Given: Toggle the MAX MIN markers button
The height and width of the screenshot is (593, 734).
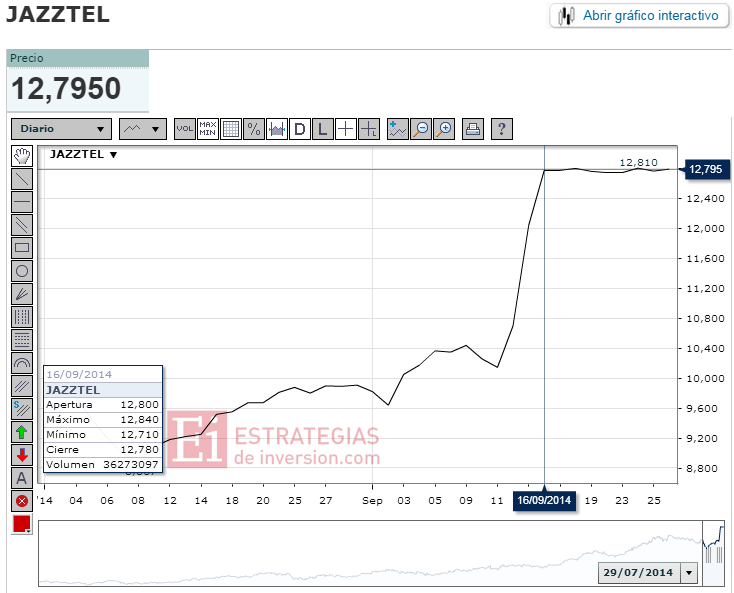Looking at the screenshot, I should coord(208,129).
